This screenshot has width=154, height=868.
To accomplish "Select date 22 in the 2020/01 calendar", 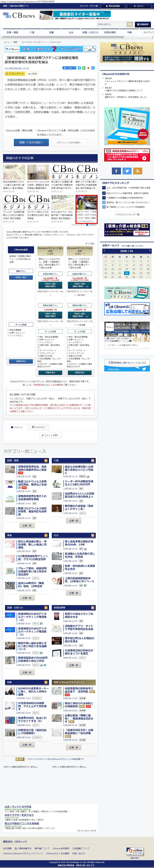I will (127, 273).
